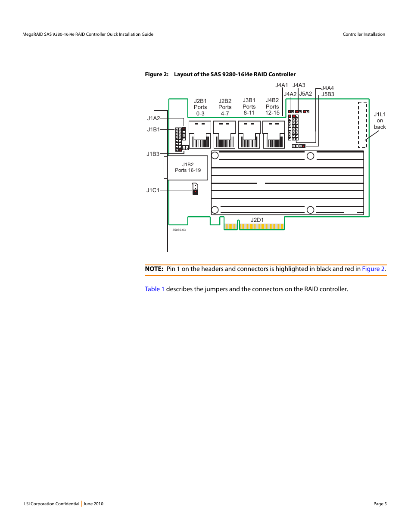Screen dimensions: 411x532
Task: Click the pin header grid below J4A2
Action: [x=293, y=128]
